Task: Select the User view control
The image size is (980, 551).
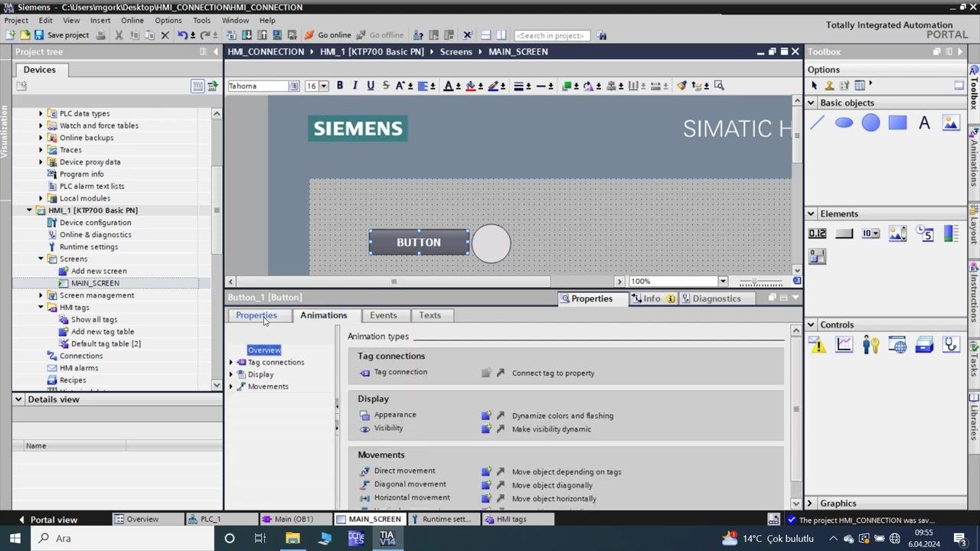Action: coord(871,345)
